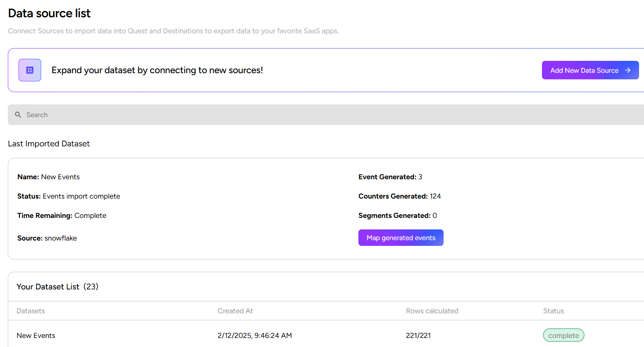Viewport: 644px width, 347px height.
Task: Click the Status: Events import complete text
Action: [68, 196]
